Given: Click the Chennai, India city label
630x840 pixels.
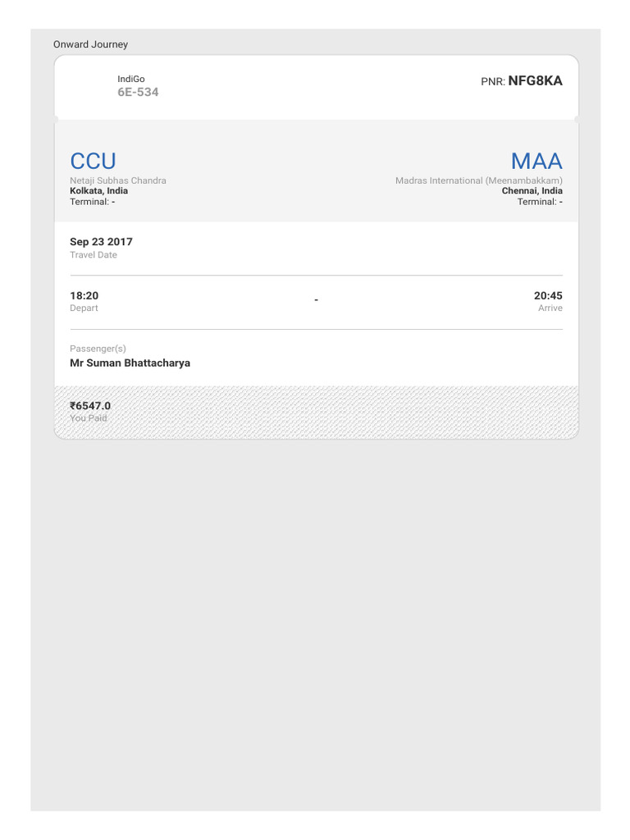Looking at the screenshot, I should click(532, 190).
